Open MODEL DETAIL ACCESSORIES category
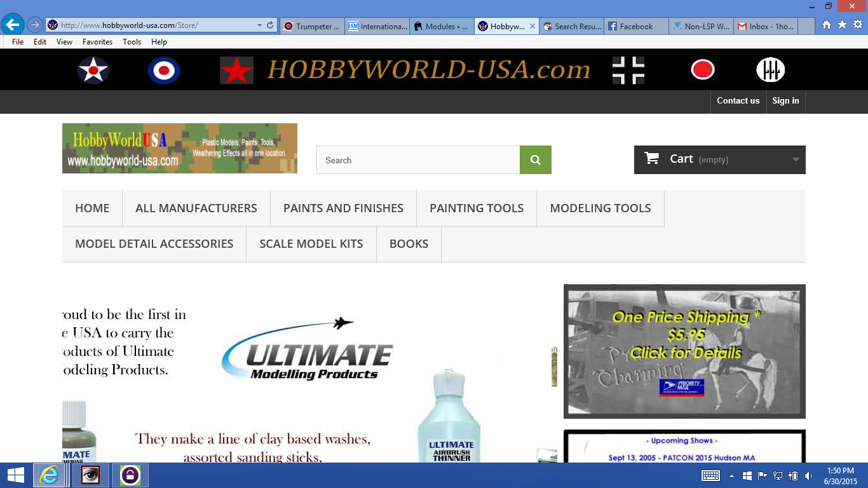 pos(154,243)
